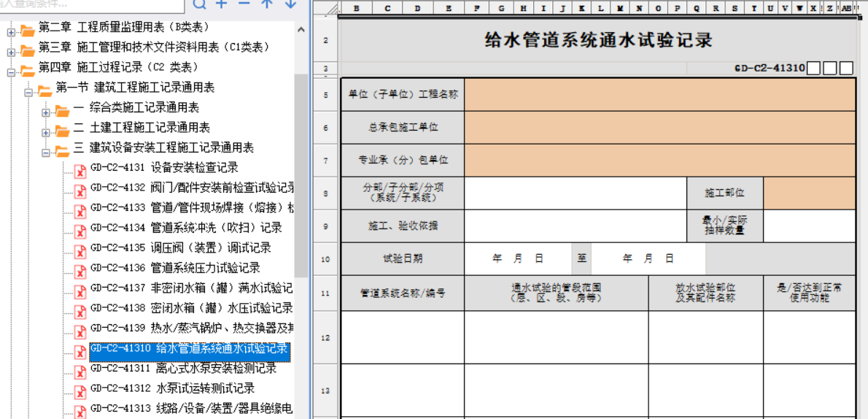Click the search magnifier icon
868x419 pixels.
coord(200,4)
